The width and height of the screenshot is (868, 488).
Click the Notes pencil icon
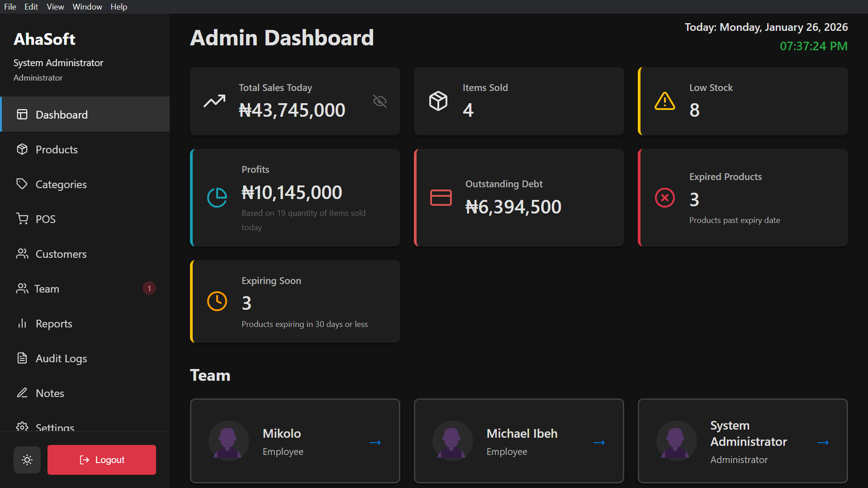click(22, 393)
